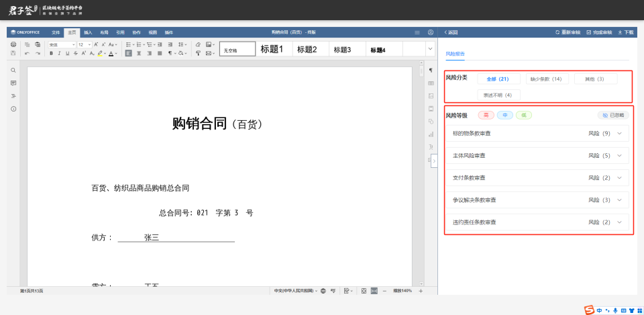Open the comments panel in left sidebar
Image resolution: width=644 pixels, height=315 pixels.
click(x=13, y=83)
